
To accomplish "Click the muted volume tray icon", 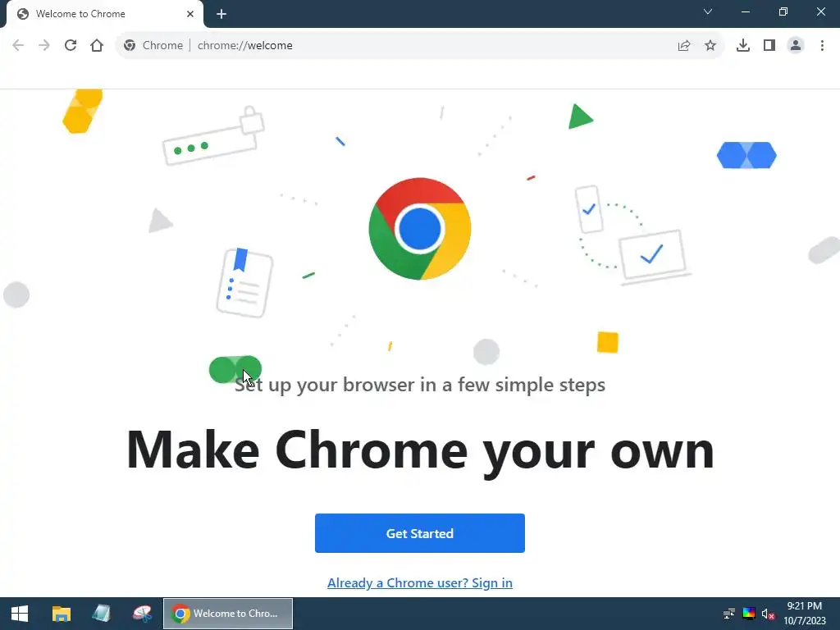I will point(768,614).
